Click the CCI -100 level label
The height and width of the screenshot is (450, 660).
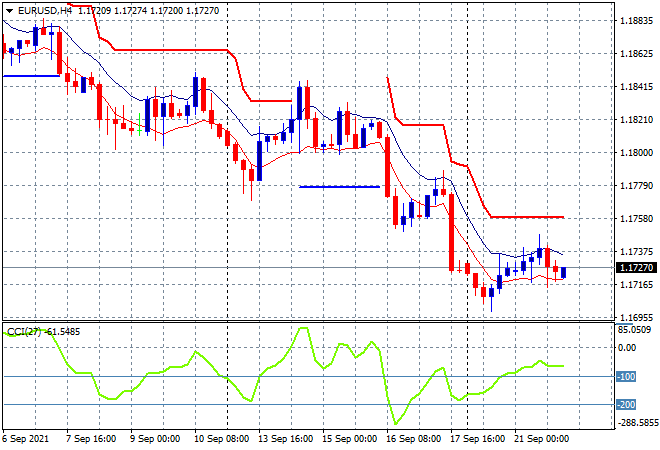(x=626, y=377)
